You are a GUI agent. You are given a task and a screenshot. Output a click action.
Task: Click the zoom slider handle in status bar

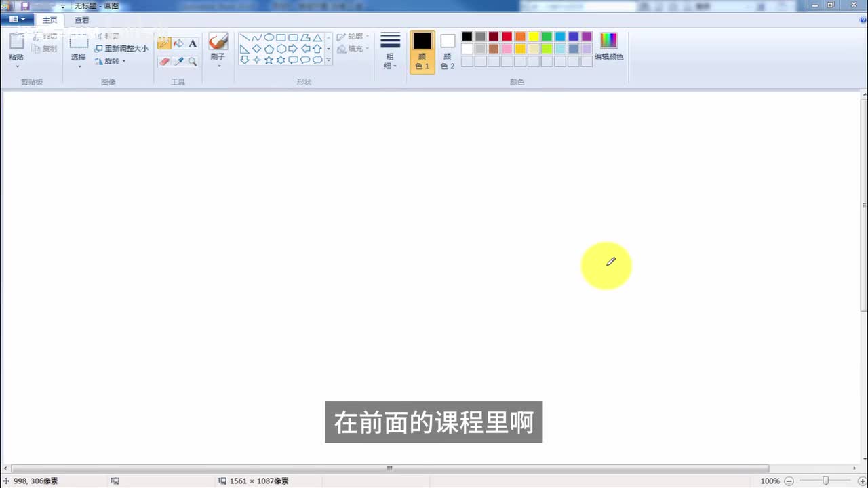(x=825, y=481)
